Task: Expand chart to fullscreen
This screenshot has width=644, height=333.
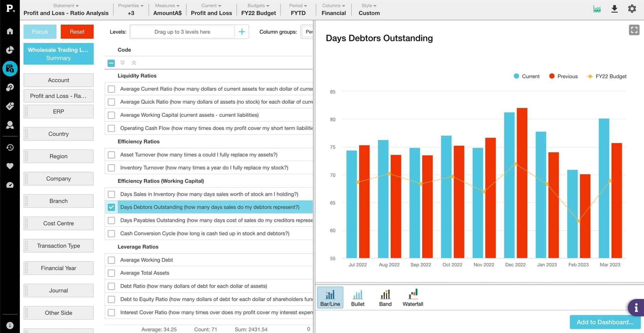Action: coord(634,30)
